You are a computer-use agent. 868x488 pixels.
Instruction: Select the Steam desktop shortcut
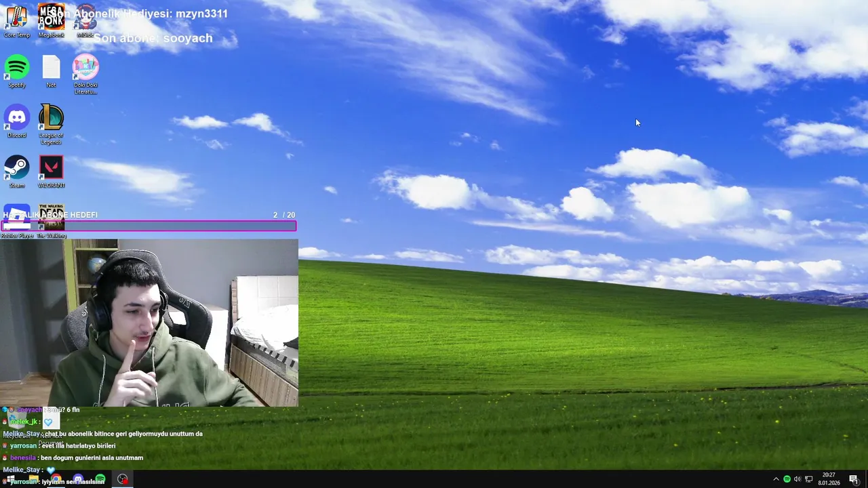click(x=17, y=172)
